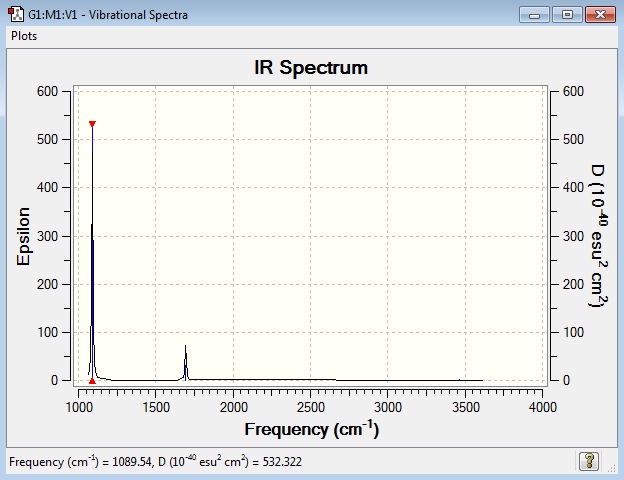The image size is (624, 480).
Task: Click the 2000 tick label on frequency axis
Action: coord(234,407)
